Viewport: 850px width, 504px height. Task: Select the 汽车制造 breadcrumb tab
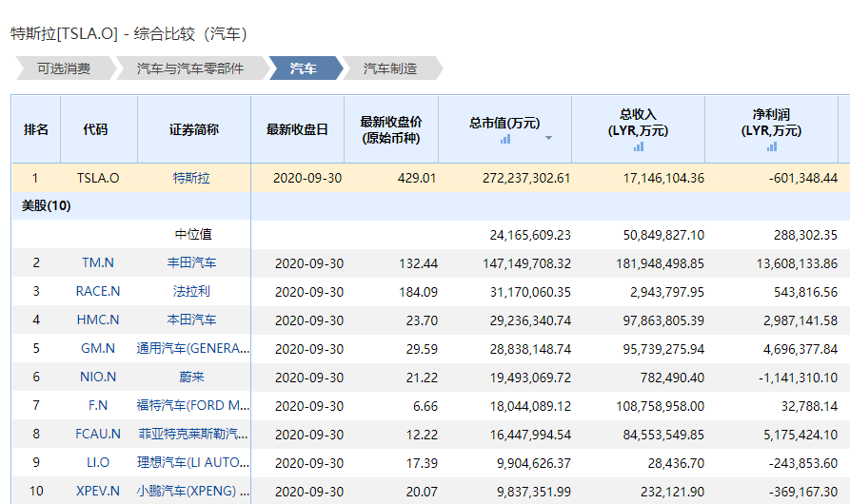pyautogui.click(x=390, y=68)
